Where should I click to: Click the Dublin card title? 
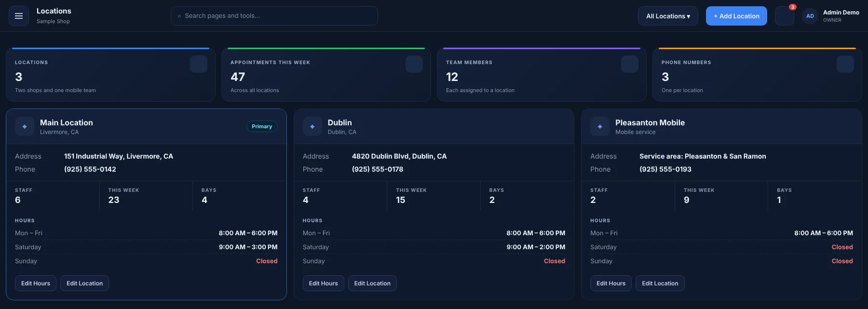tap(340, 122)
